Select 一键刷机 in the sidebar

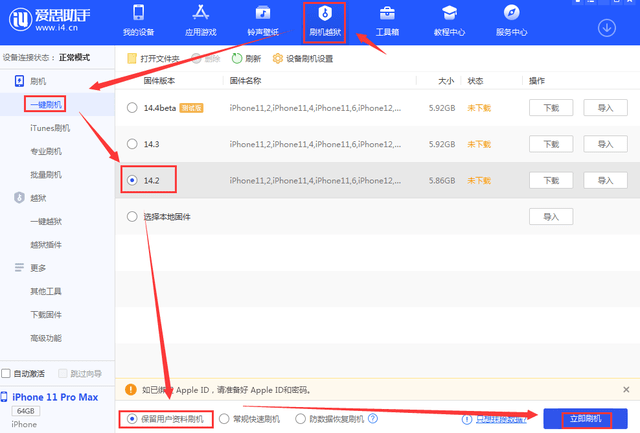pyautogui.click(x=46, y=104)
